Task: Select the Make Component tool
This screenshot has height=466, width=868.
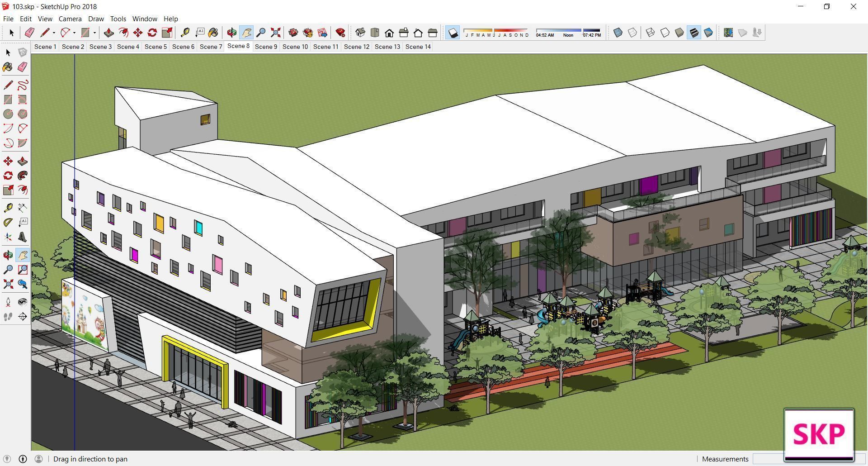Action: (22, 52)
